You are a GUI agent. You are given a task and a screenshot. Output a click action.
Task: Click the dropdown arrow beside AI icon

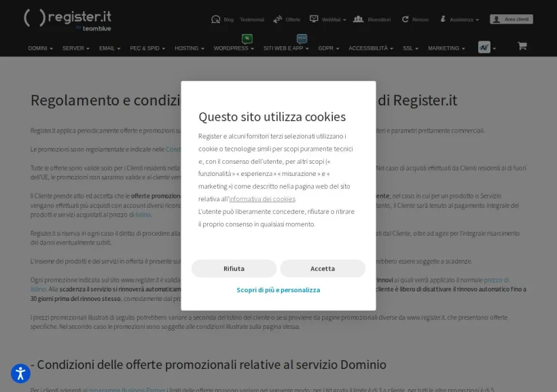(494, 49)
